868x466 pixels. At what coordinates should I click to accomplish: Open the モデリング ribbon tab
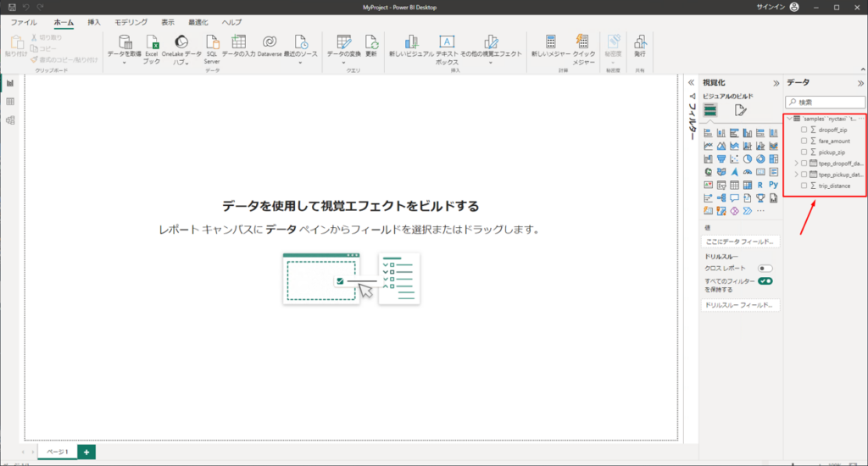(x=131, y=22)
